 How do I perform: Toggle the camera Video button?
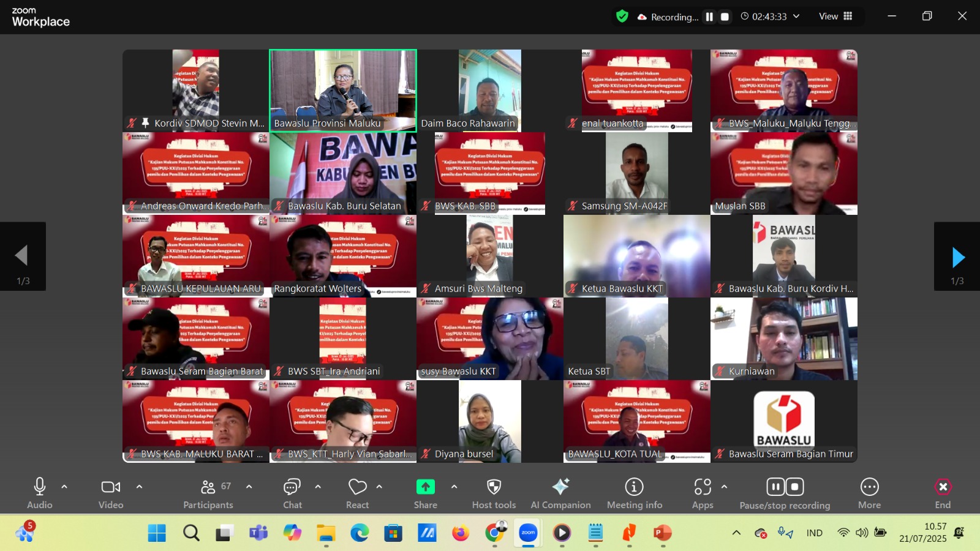(x=111, y=487)
